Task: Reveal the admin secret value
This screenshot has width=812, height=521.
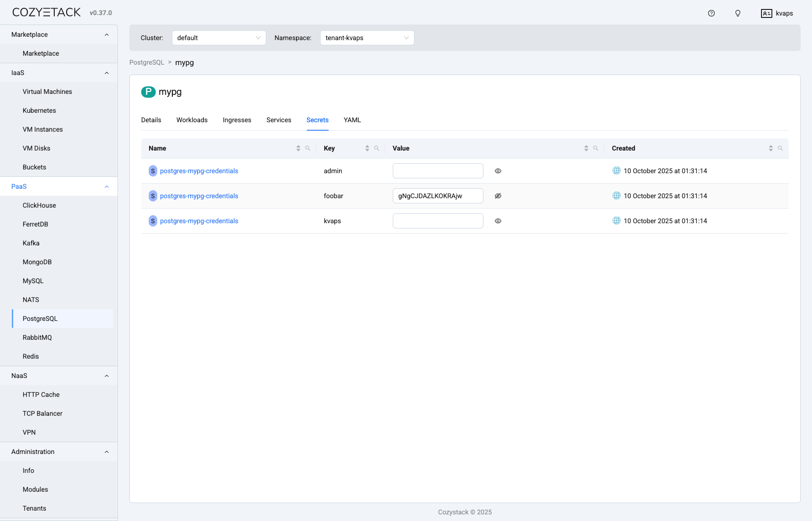Action: click(x=498, y=171)
